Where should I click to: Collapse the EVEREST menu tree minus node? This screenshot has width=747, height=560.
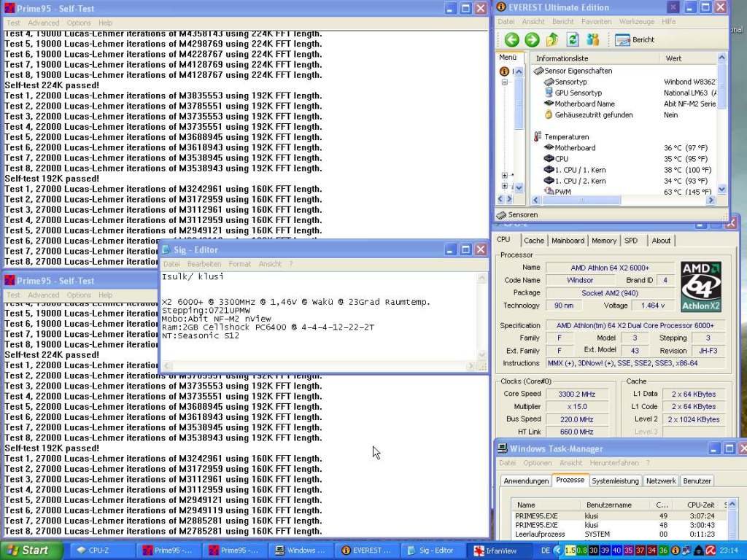[505, 82]
